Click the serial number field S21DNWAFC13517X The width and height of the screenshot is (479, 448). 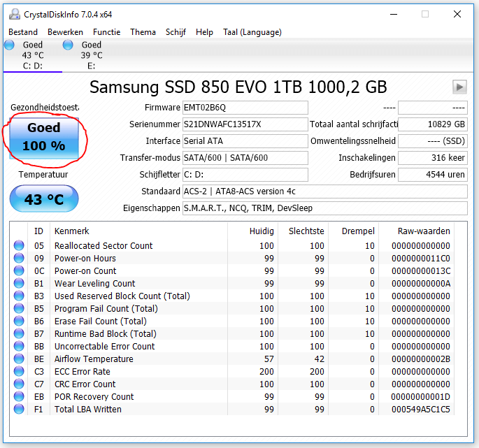[245, 124]
